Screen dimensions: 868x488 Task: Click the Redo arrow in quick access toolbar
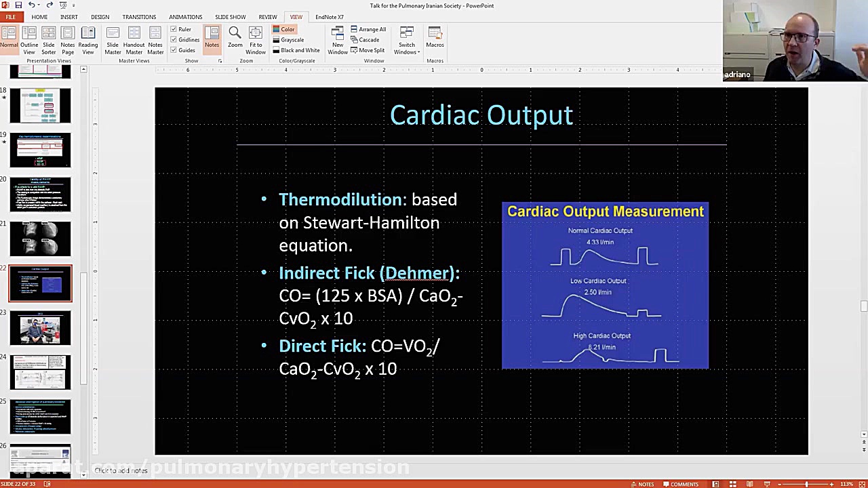50,5
